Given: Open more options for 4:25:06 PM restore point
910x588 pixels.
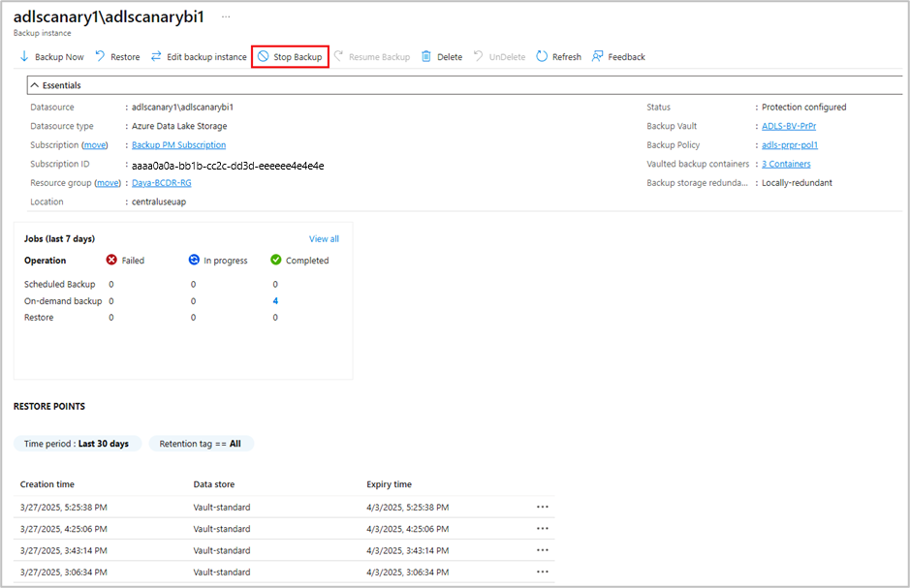Looking at the screenshot, I should 543,528.
